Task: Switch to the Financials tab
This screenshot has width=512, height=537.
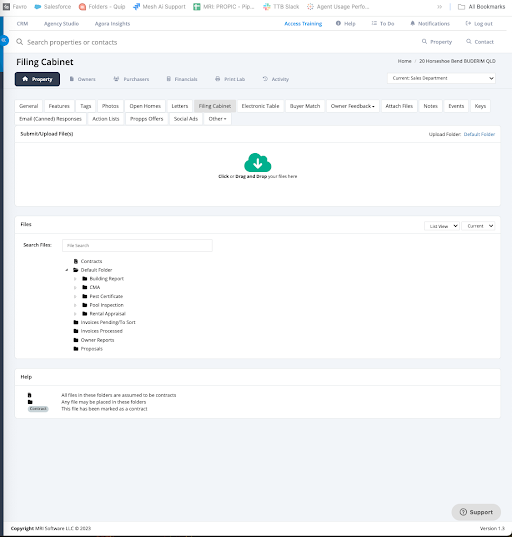Action: point(182,79)
